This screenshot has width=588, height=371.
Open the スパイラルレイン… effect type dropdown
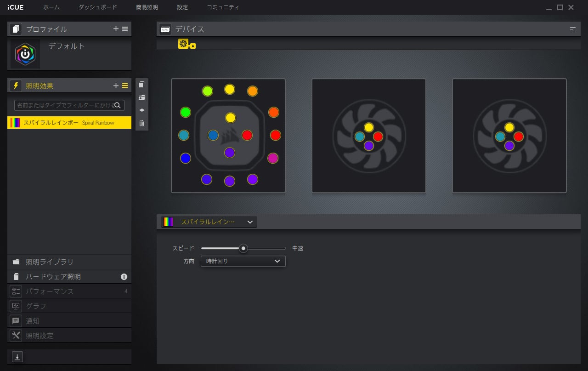(x=209, y=222)
